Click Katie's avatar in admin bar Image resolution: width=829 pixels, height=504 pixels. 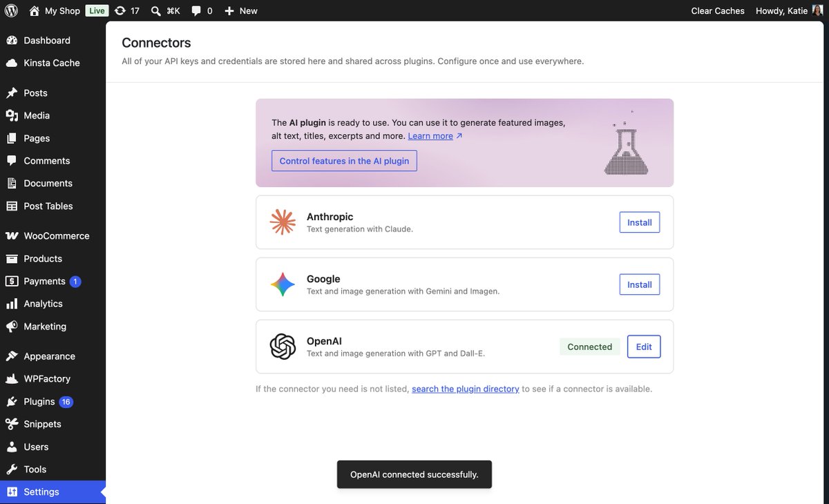(818, 10)
